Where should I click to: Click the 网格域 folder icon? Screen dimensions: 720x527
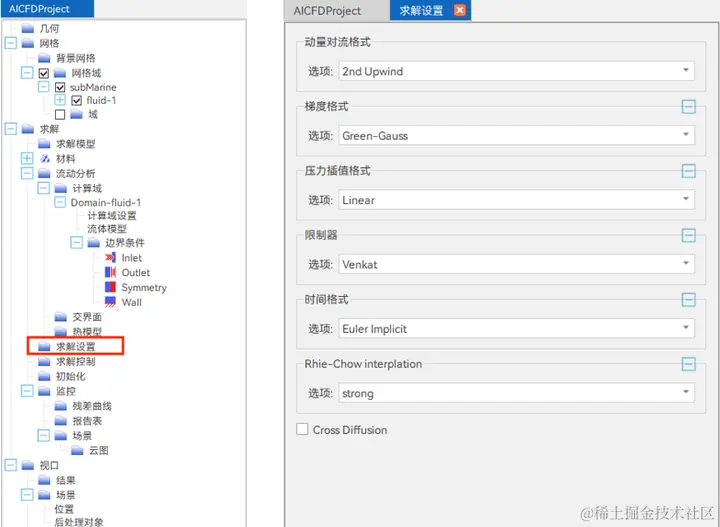click(x=60, y=73)
